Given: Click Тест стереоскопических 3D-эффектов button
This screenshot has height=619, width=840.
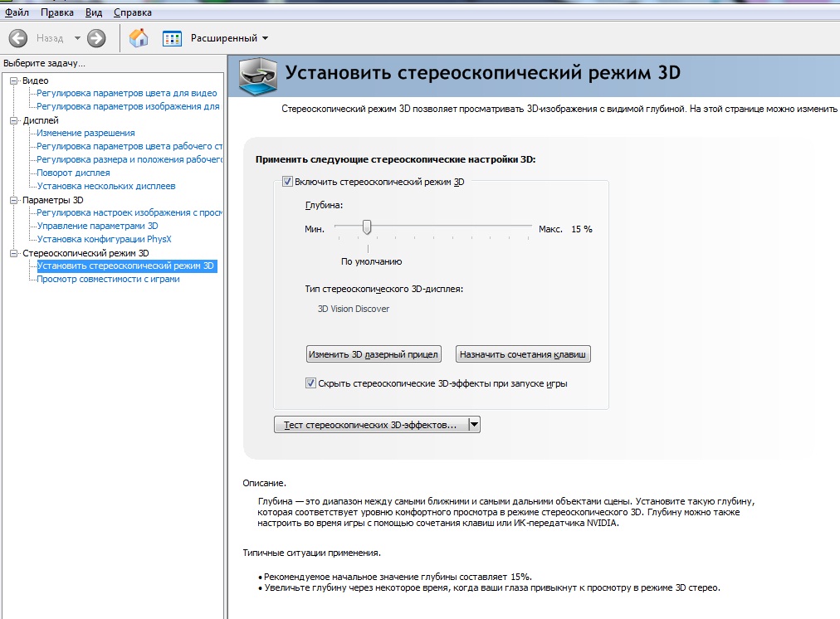Looking at the screenshot, I should tap(371, 425).
